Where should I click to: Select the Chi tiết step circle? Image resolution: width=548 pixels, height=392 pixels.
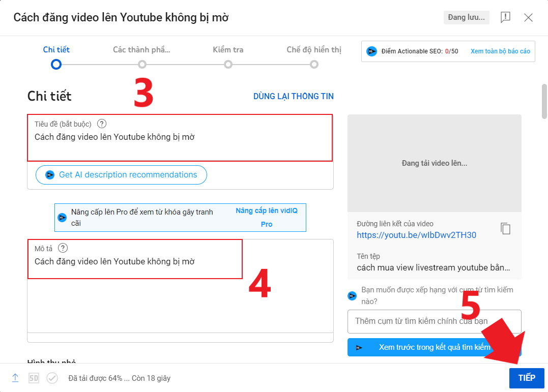[x=56, y=65]
